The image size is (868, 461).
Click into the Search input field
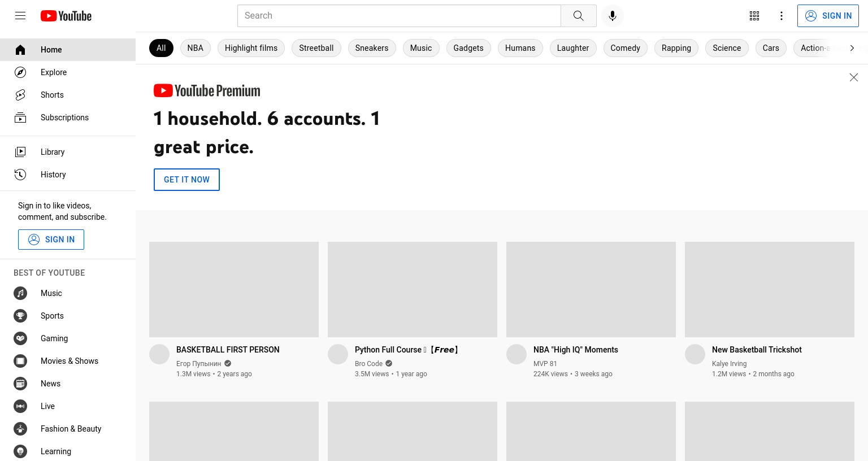(399, 16)
